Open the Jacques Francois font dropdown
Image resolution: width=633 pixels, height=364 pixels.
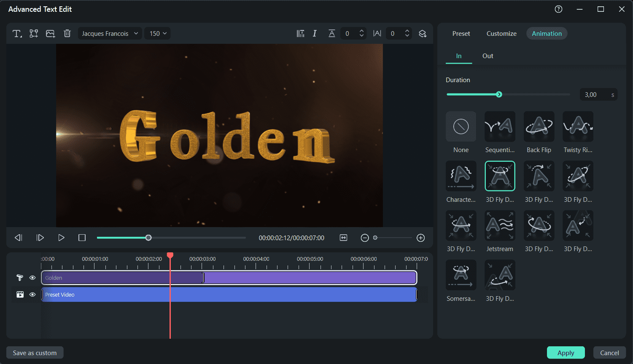[x=110, y=34]
